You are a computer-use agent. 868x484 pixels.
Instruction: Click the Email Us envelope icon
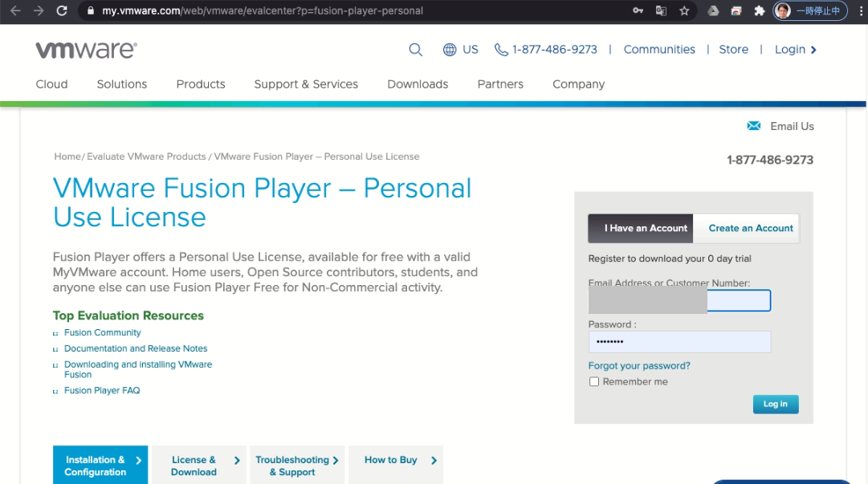point(753,126)
